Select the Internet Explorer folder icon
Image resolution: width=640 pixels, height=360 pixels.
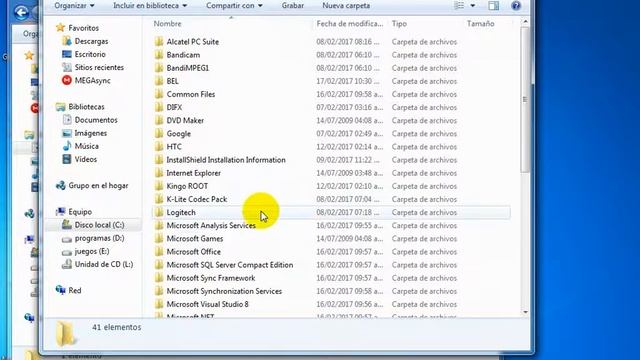159,173
